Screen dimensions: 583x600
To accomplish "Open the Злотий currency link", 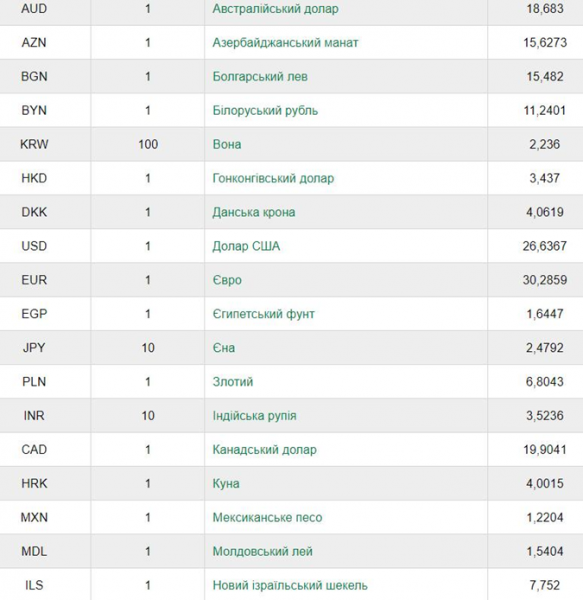I will 233,382.
